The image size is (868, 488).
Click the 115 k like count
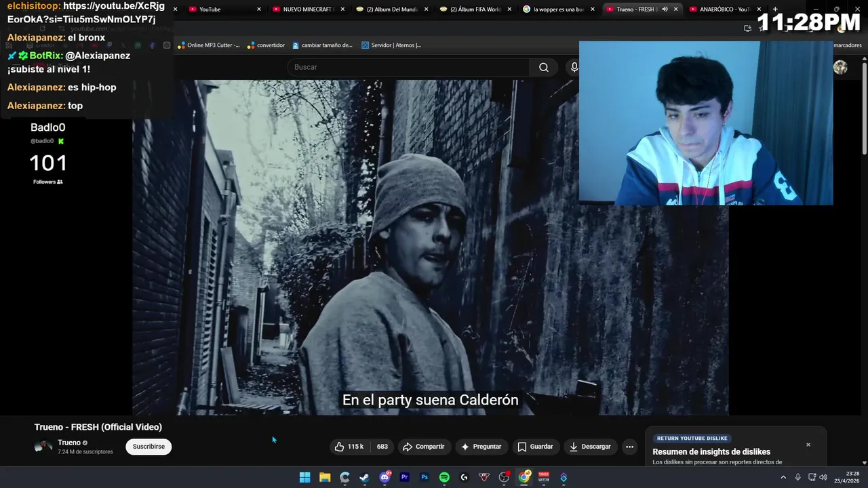tap(355, 447)
